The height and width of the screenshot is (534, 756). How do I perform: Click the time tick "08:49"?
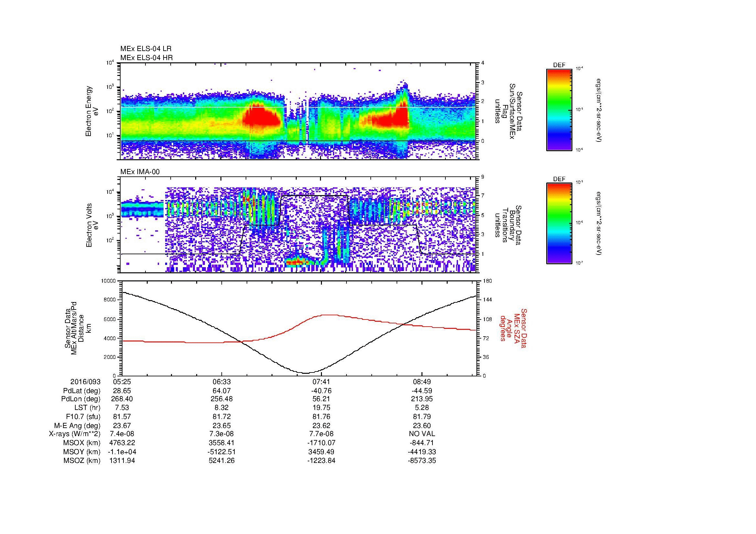[422, 382]
